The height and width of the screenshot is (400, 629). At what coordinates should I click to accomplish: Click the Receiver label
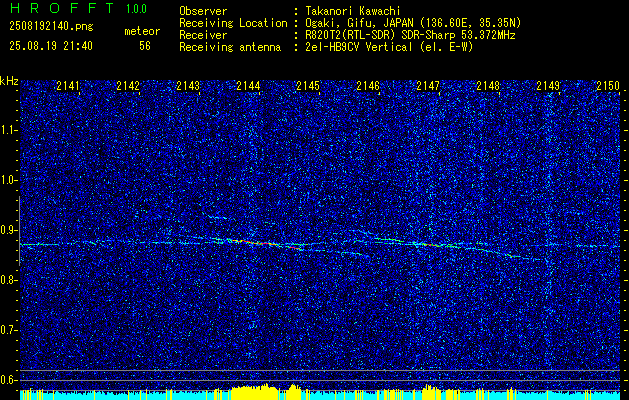[x=203, y=35]
